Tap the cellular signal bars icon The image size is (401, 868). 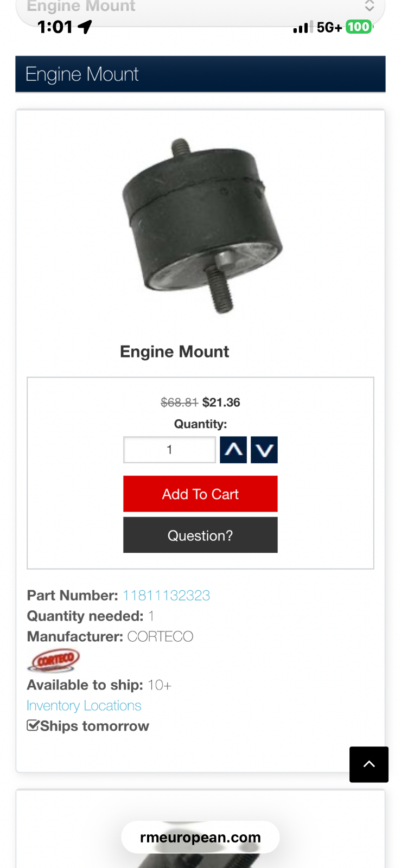[303, 27]
